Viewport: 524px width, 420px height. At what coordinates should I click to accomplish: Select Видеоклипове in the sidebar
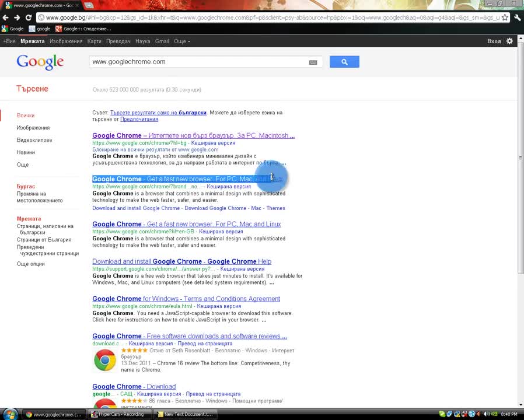click(x=34, y=140)
